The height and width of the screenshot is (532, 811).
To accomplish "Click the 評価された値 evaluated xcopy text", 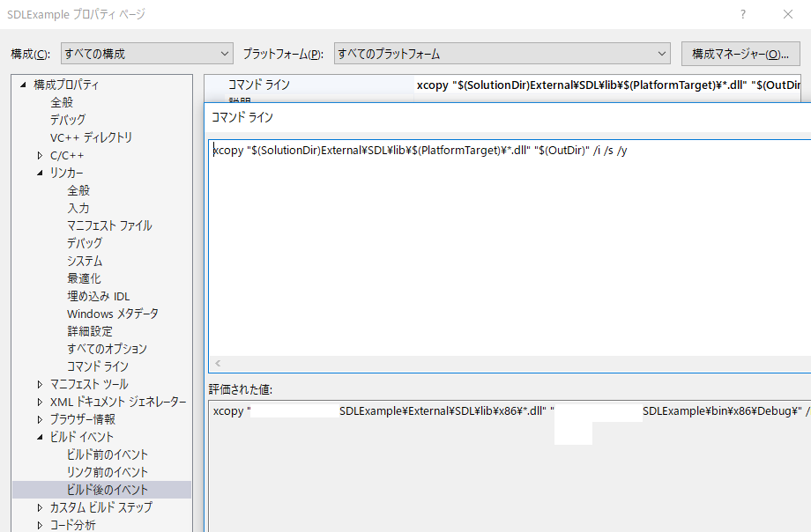I will point(511,411).
